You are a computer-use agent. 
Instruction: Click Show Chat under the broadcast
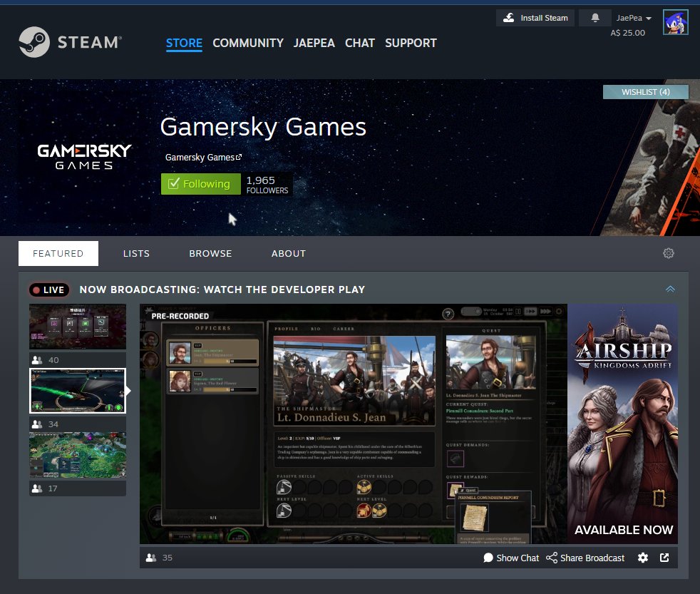pos(511,558)
